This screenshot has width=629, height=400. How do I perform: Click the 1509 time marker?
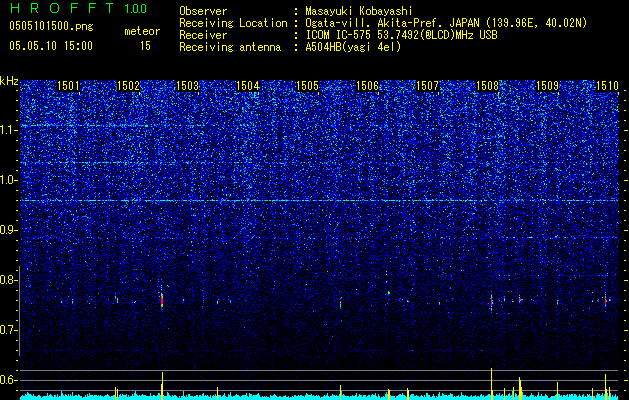click(547, 86)
